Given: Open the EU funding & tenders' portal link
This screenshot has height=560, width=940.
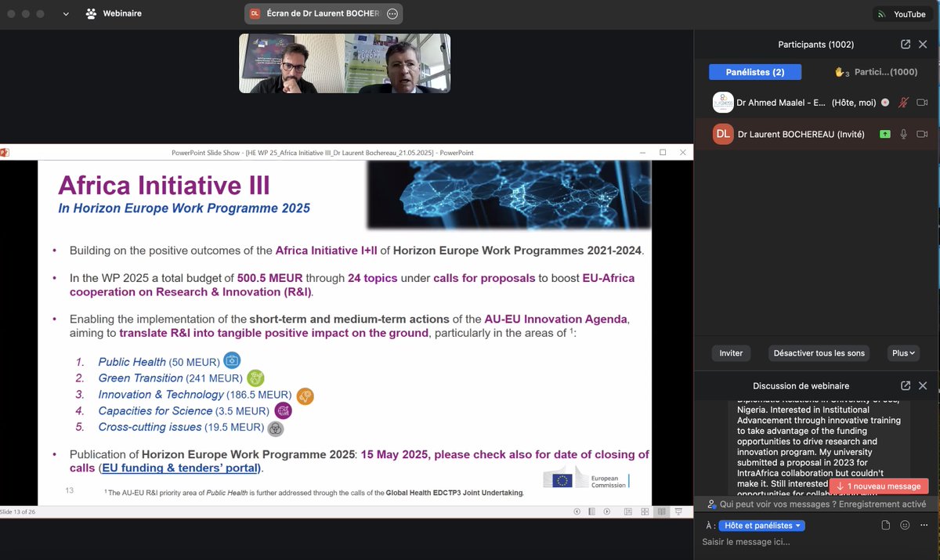Looking at the screenshot, I should [x=181, y=468].
